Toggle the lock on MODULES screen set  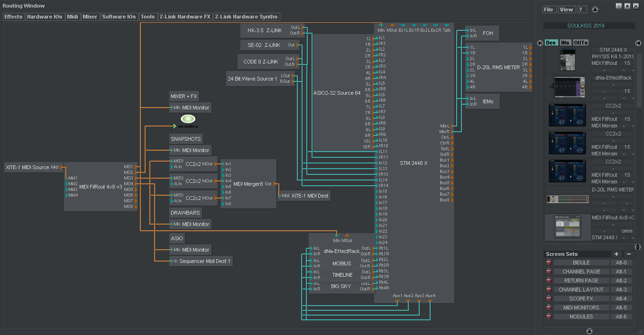549,317
